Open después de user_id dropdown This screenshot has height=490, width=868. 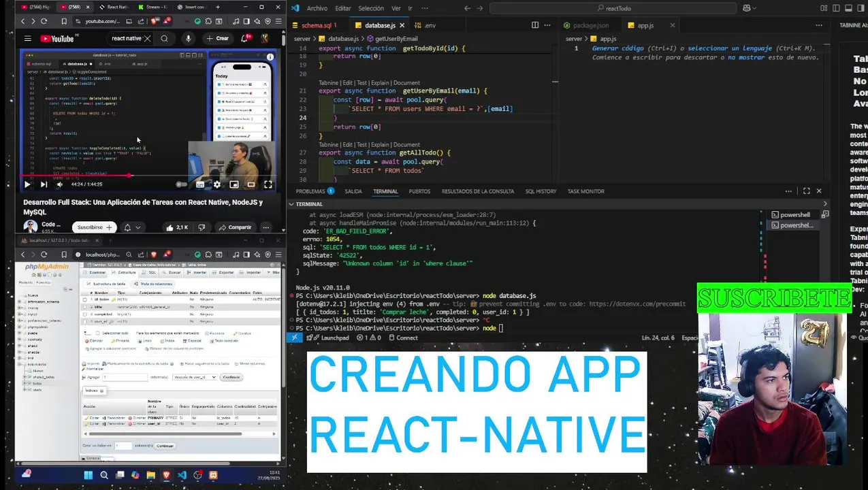pos(195,377)
